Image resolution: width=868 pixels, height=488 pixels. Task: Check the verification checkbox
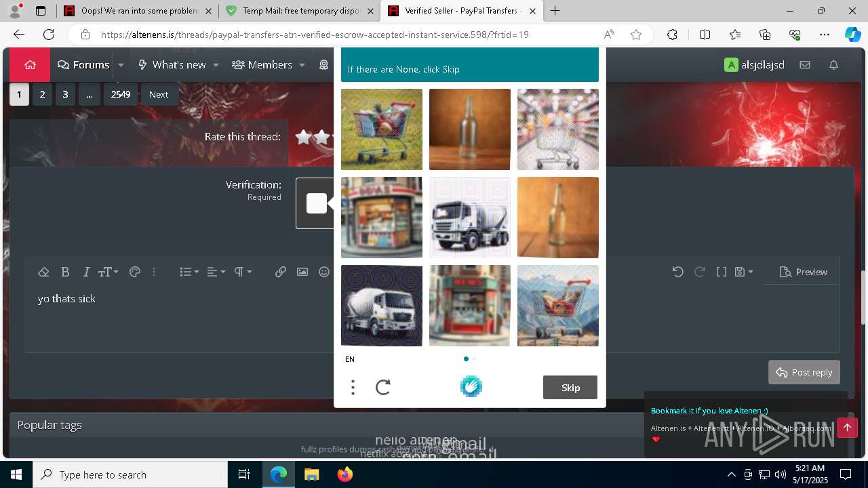pyautogui.click(x=317, y=203)
